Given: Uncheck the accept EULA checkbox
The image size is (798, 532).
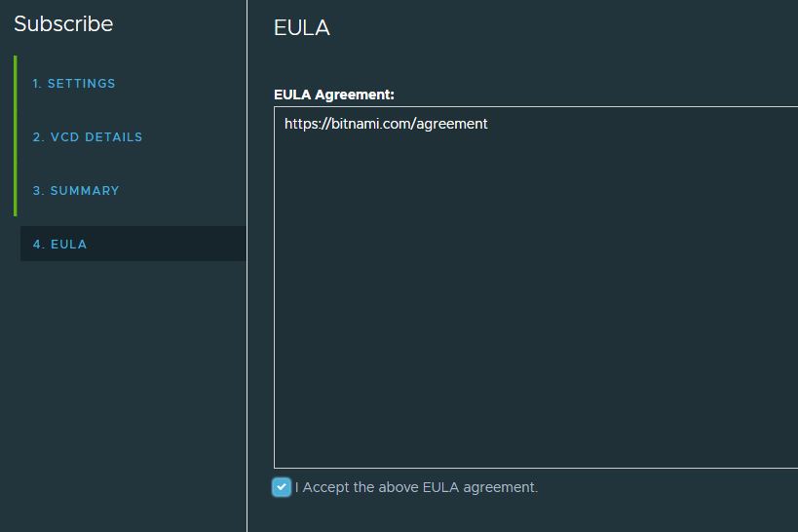Looking at the screenshot, I should click(282, 487).
